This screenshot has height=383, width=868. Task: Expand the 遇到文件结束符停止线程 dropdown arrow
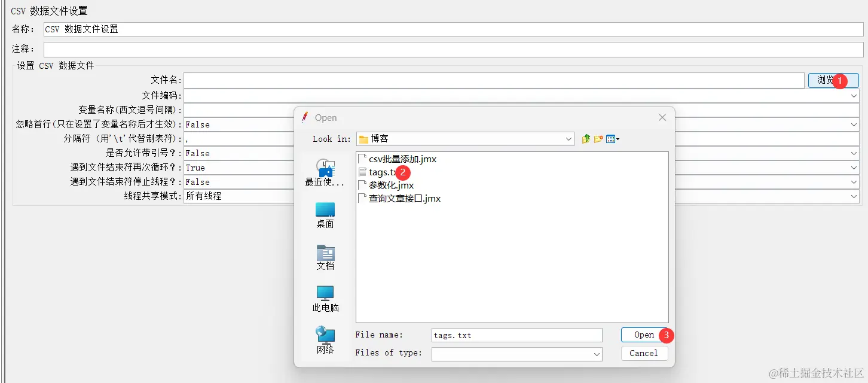click(x=854, y=182)
